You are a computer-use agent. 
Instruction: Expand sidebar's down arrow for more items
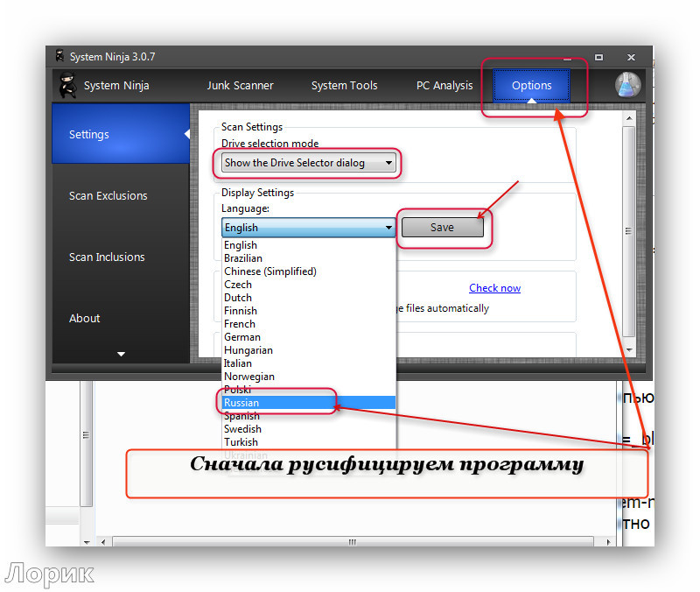click(x=121, y=354)
